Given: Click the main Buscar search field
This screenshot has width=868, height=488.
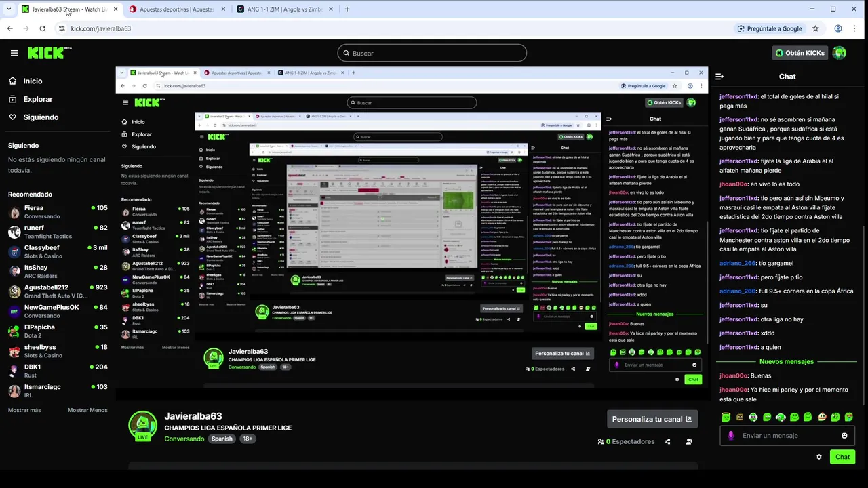Looking at the screenshot, I should pos(432,53).
